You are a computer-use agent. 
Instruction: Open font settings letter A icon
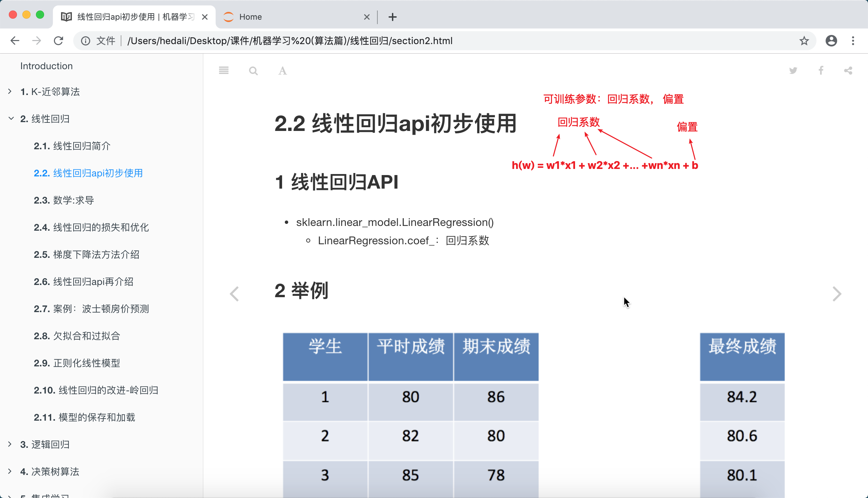tap(282, 71)
